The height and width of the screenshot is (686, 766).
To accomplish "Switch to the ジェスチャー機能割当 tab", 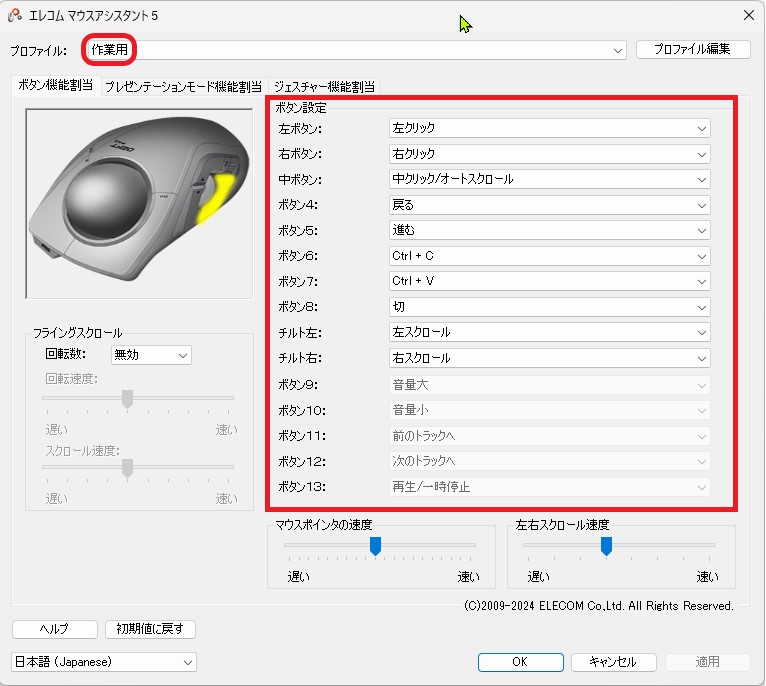I will (x=324, y=87).
